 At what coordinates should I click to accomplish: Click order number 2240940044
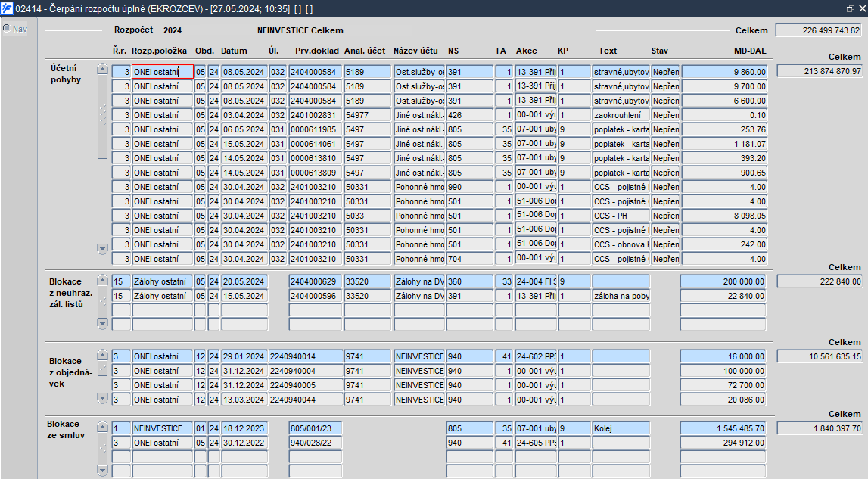coord(306,400)
